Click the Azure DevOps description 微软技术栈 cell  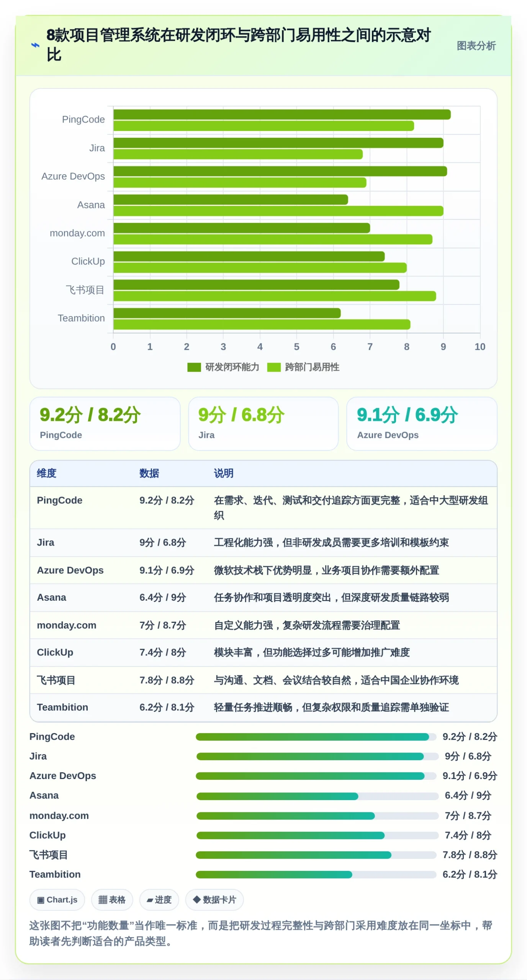[326, 570]
